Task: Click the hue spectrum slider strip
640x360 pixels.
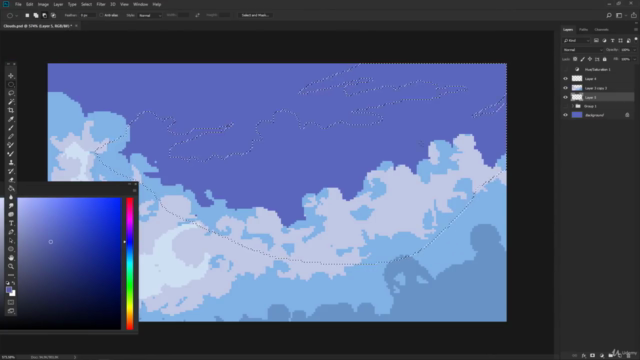Action: (130, 264)
